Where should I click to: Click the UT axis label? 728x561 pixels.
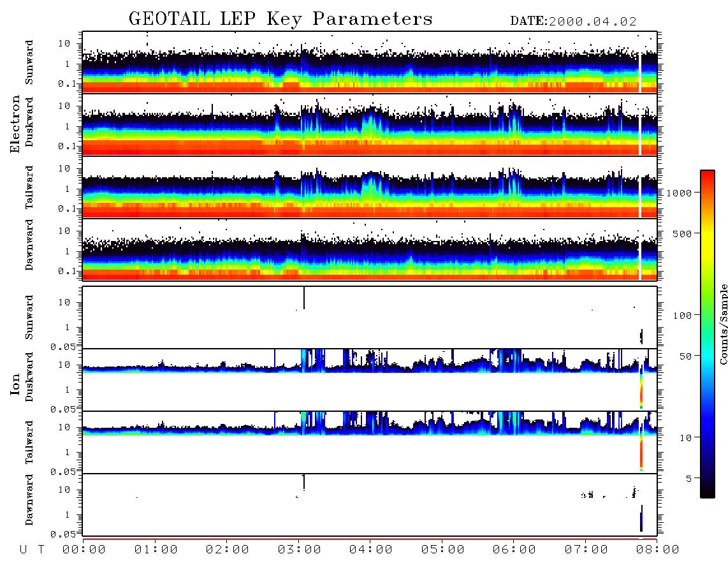[32, 550]
